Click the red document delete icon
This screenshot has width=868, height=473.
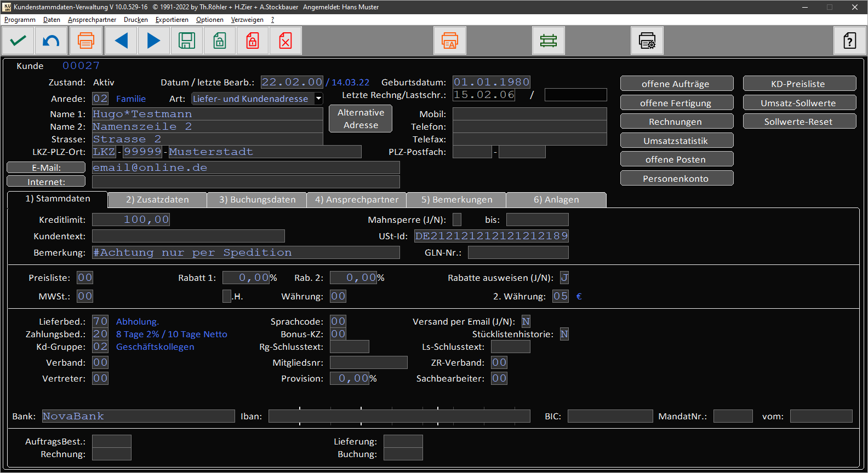click(285, 41)
